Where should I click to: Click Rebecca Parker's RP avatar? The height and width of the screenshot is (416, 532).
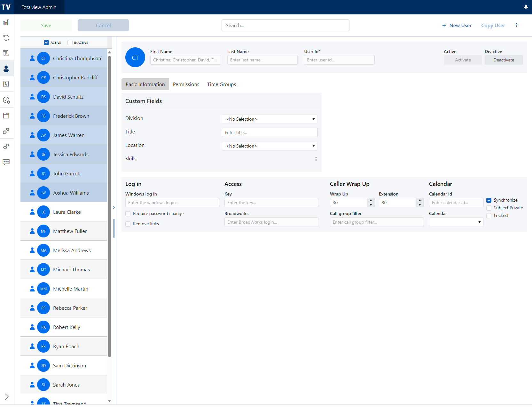click(x=43, y=308)
